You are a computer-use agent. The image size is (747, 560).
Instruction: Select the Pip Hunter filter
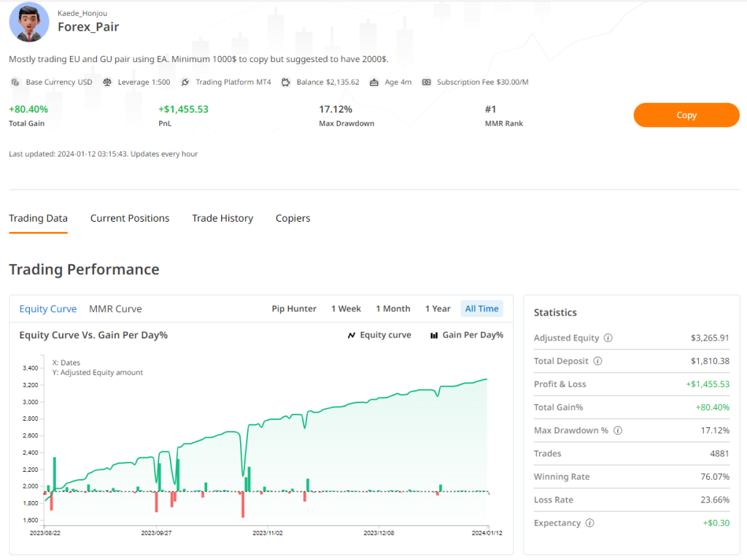tap(294, 308)
